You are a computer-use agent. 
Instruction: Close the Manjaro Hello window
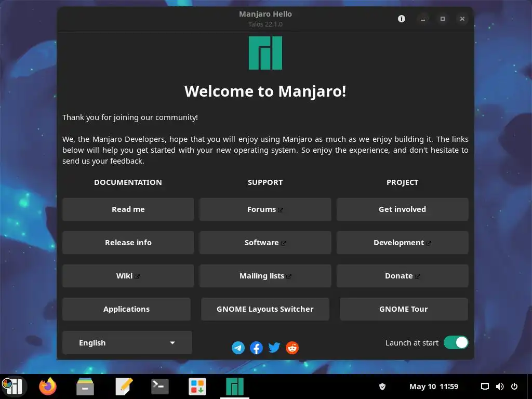[x=462, y=19]
